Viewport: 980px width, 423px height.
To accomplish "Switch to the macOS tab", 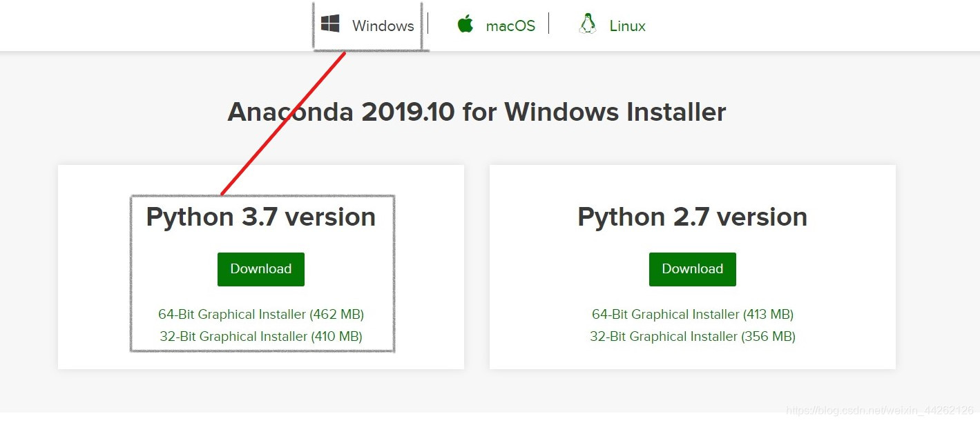I will 496,26.
